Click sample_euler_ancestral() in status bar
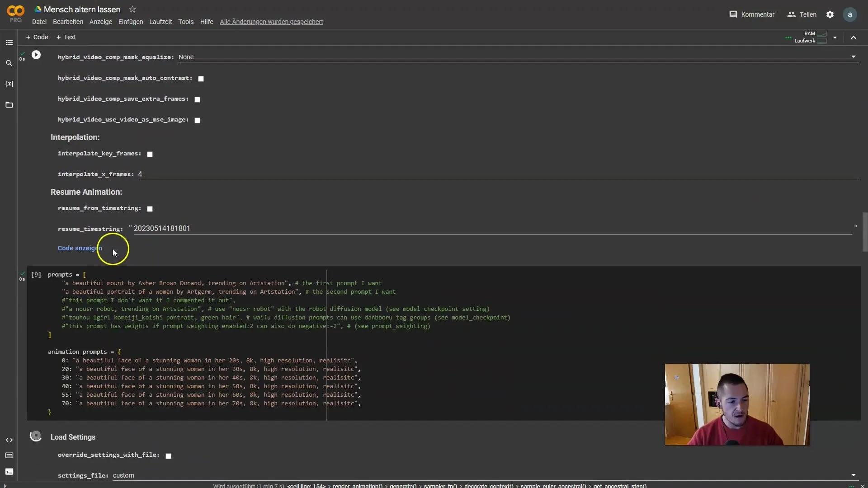Viewport: 868px width, 488px height. [553, 486]
